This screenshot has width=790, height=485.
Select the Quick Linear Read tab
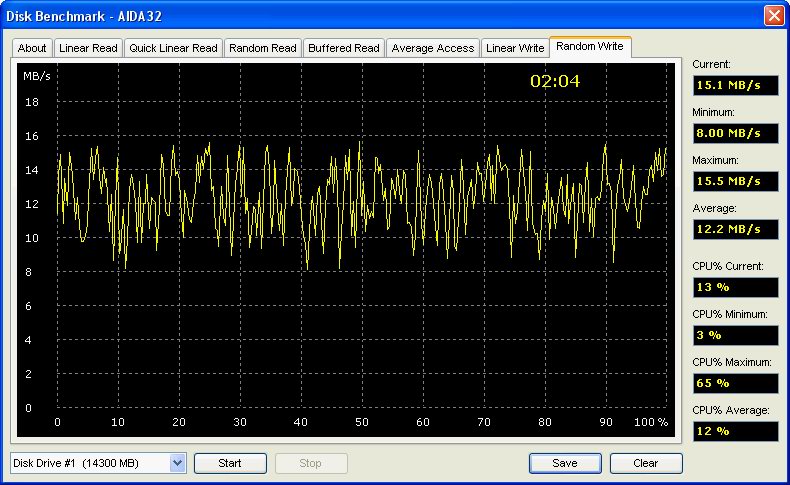tap(173, 48)
